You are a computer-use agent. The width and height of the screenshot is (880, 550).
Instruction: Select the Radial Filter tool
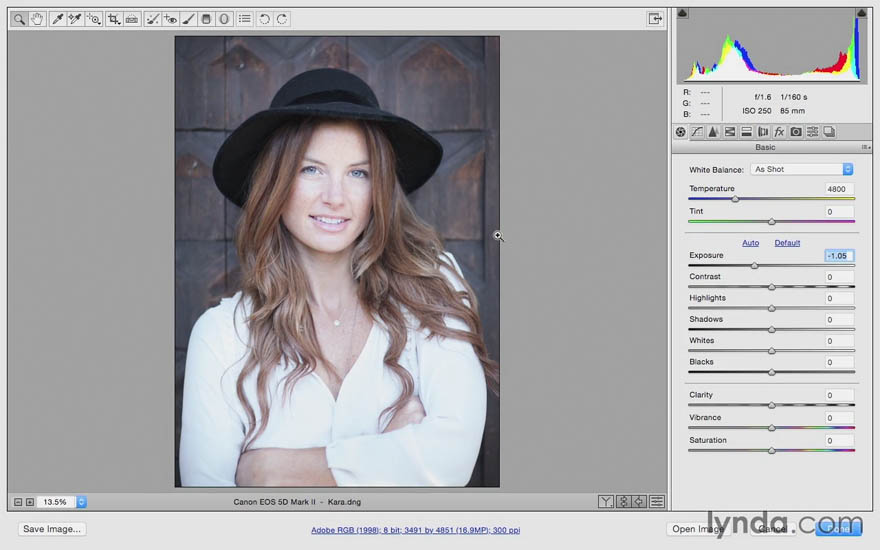point(224,20)
